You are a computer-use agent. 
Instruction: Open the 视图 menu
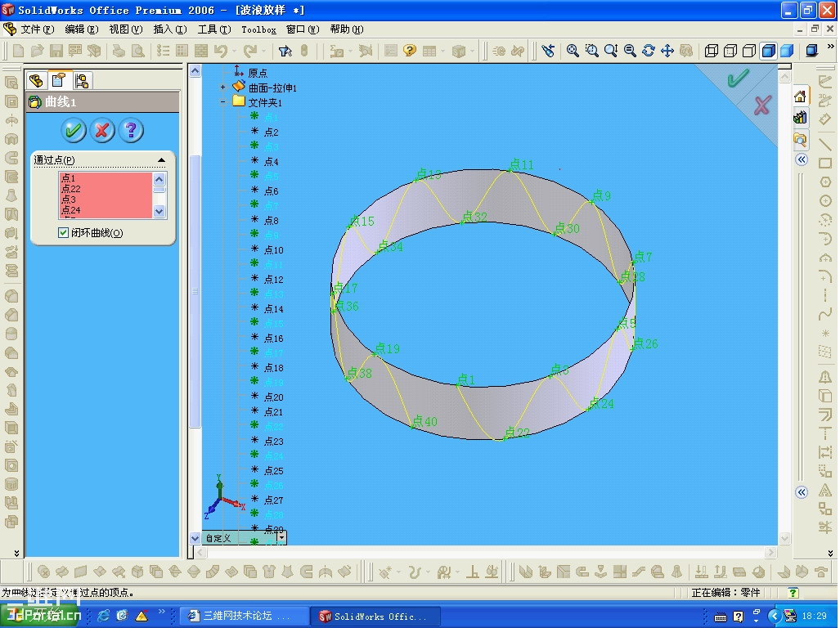click(126, 29)
